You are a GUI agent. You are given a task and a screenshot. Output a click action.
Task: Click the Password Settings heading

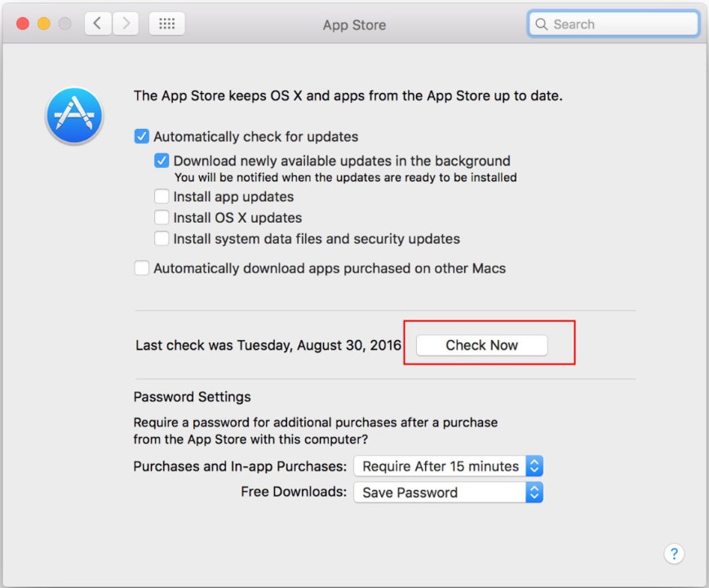pyautogui.click(x=193, y=397)
